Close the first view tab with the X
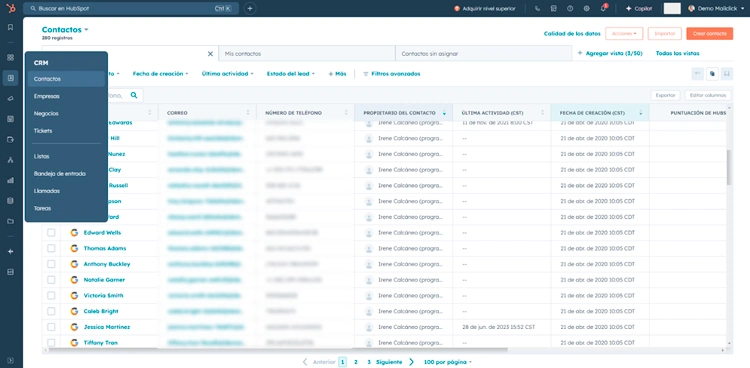Screen dimensions: 750x368 [x=210, y=54]
